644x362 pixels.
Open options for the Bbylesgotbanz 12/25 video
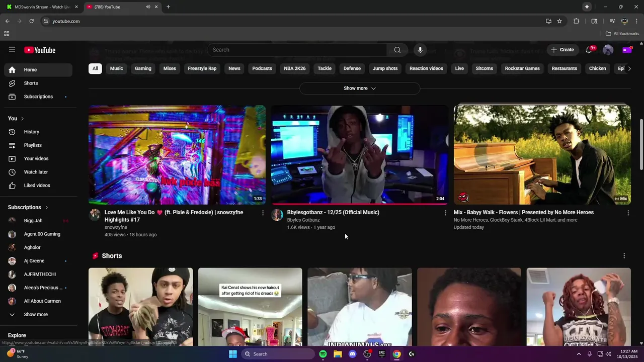tap(445, 213)
